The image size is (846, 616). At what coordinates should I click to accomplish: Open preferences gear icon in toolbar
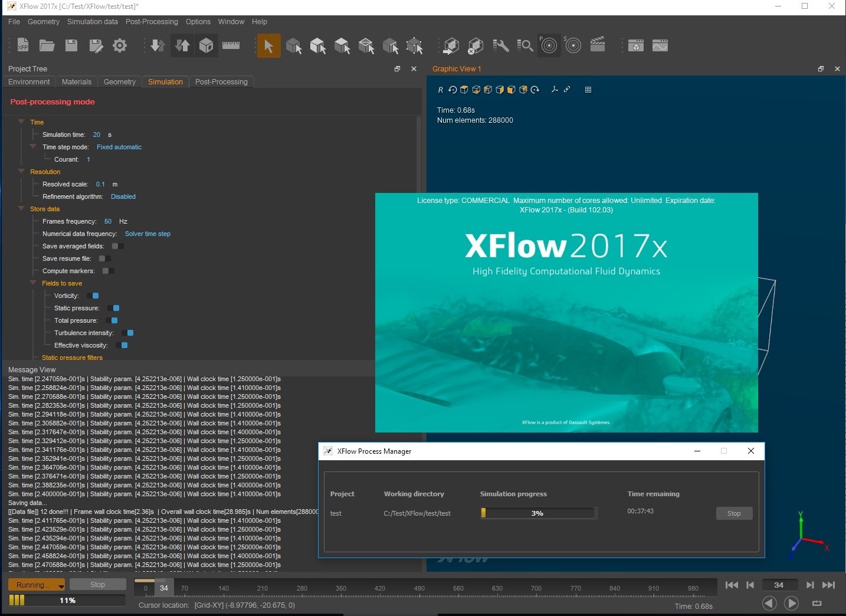pos(120,45)
